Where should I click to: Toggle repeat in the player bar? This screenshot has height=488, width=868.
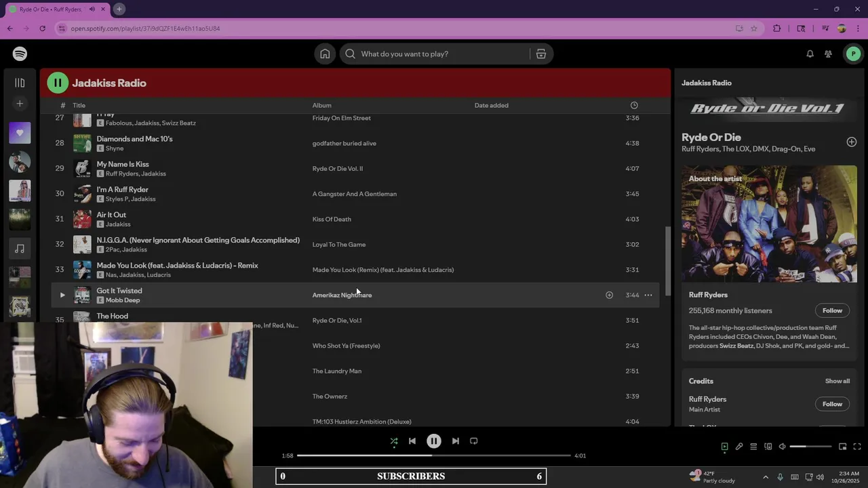pyautogui.click(x=474, y=441)
